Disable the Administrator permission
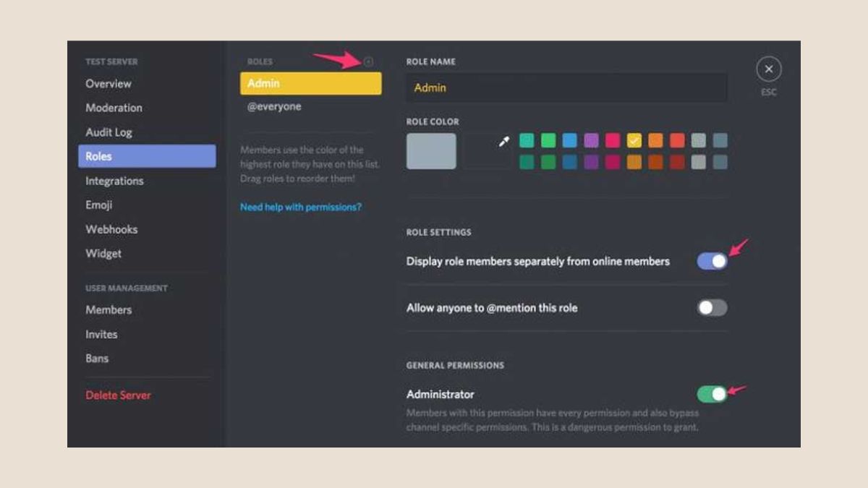Viewport: 868px width, 488px height. coord(712,395)
